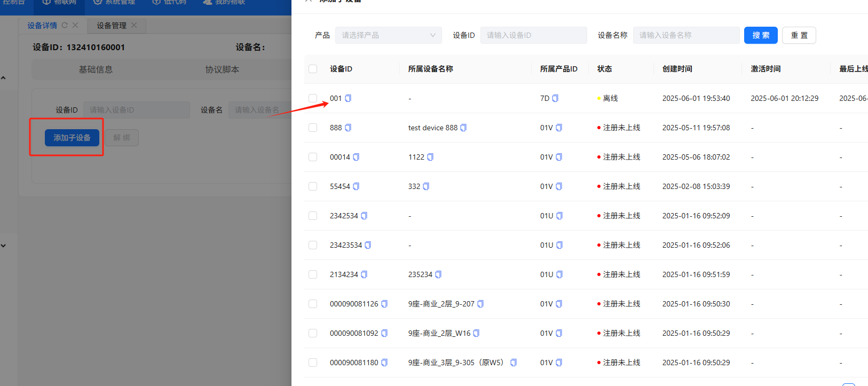Click the 解绑 unbind button
Image resolution: width=868 pixels, height=386 pixels.
click(122, 138)
